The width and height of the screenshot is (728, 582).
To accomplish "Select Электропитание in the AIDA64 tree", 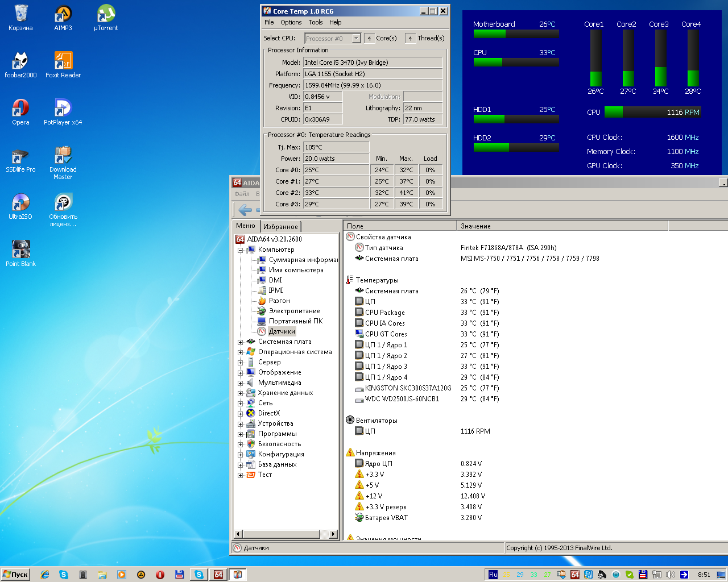I will tap(295, 311).
